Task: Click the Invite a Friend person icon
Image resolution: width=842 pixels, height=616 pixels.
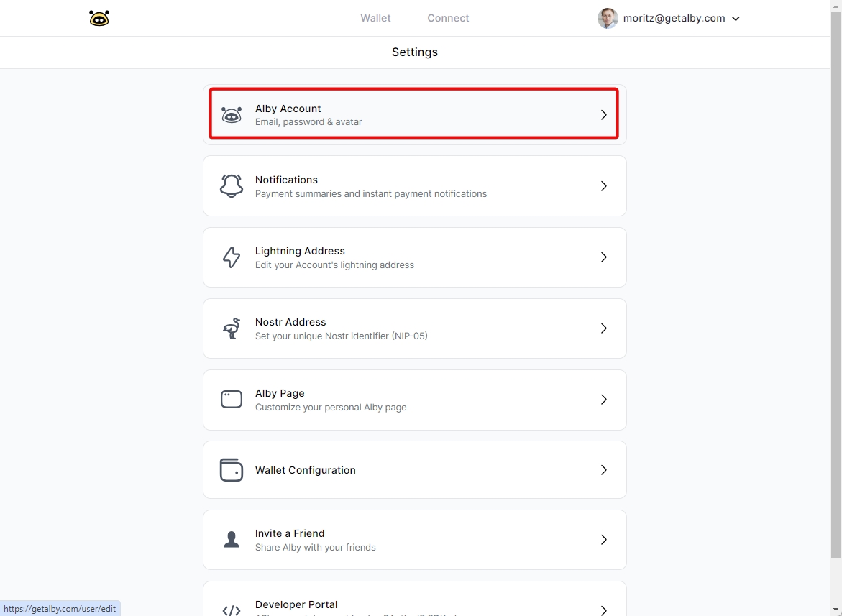Action: point(232,540)
